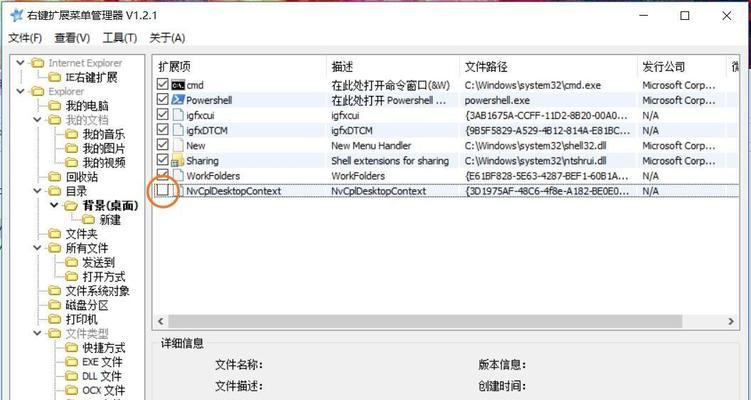Uncheck the New menu handler checkbox

[163, 145]
